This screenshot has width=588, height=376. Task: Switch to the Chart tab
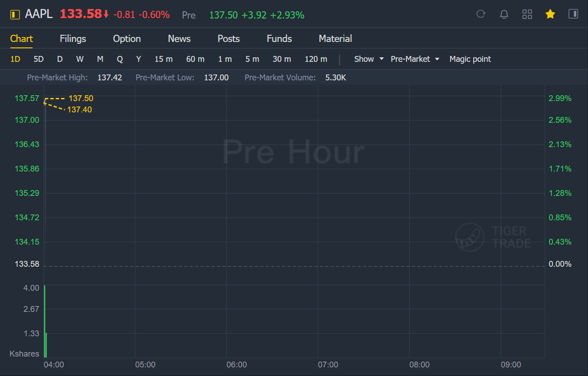pyautogui.click(x=22, y=39)
